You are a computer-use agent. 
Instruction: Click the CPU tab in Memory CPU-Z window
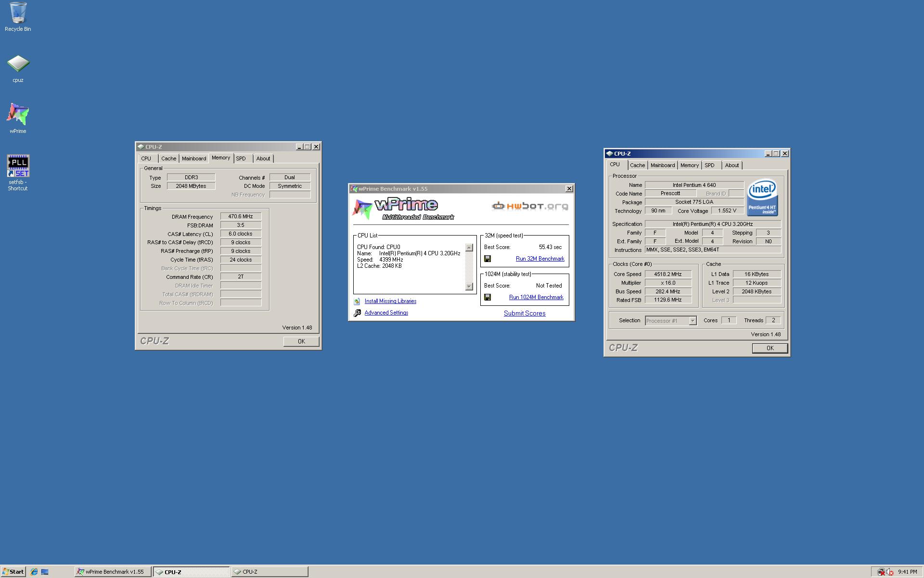(x=146, y=158)
